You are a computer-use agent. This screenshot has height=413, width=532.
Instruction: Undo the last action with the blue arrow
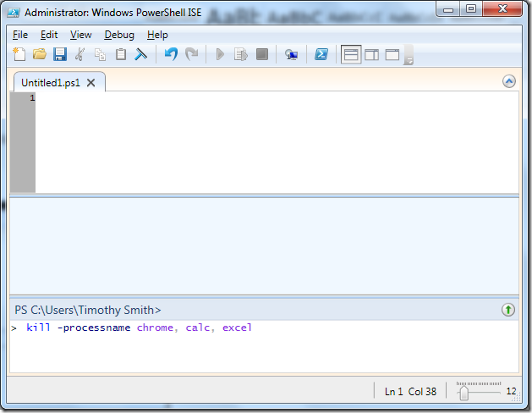click(172, 54)
